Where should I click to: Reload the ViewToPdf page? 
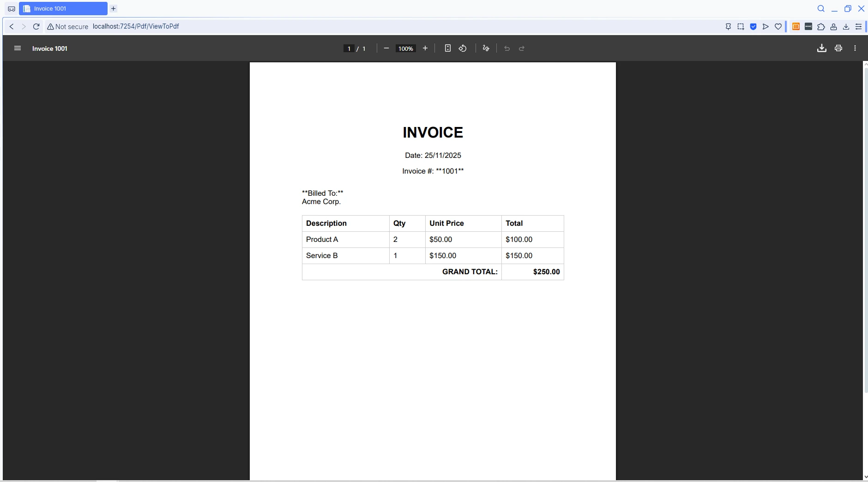tap(36, 26)
